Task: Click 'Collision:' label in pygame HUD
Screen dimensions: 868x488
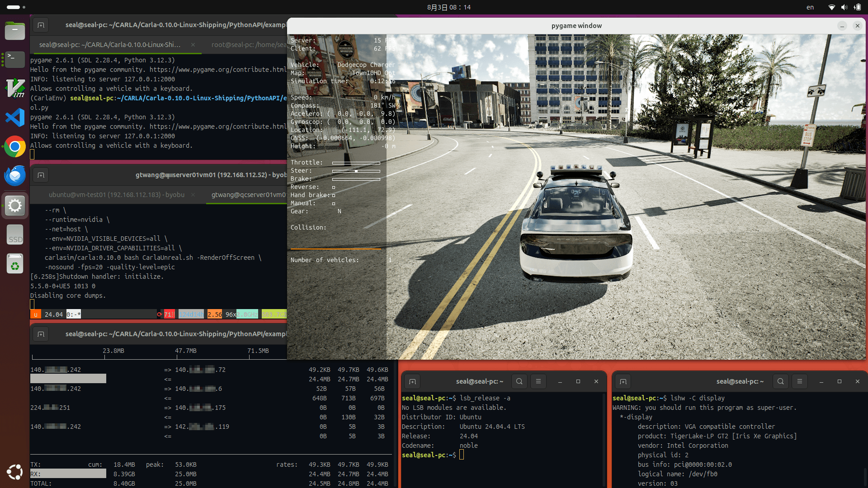Action: click(x=308, y=227)
